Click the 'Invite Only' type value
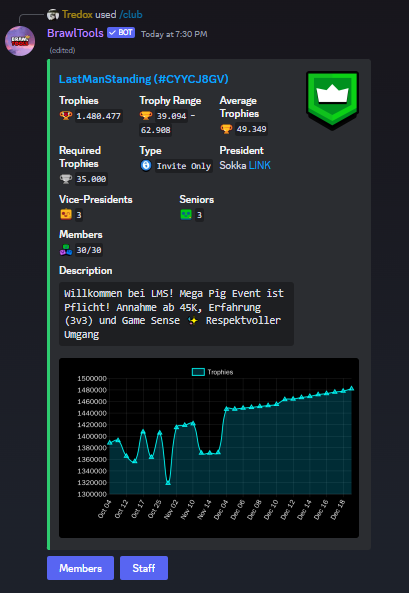The image size is (409, 593). [184, 166]
